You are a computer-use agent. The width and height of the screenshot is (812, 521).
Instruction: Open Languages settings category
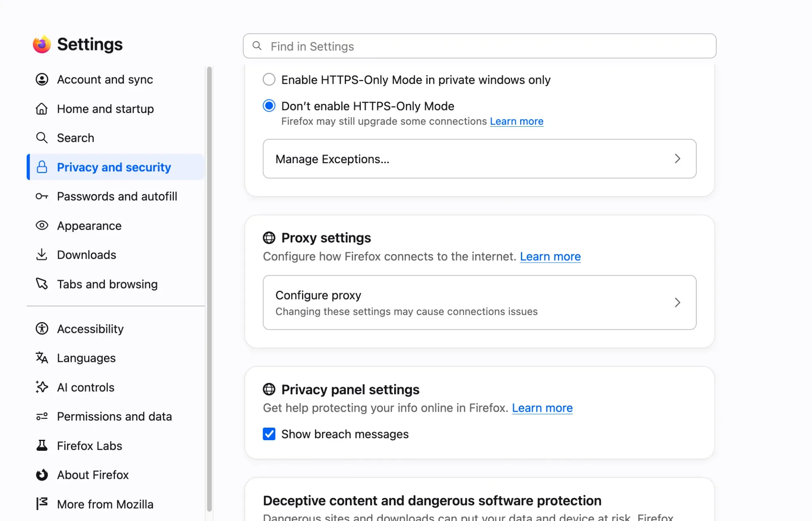coord(116,358)
